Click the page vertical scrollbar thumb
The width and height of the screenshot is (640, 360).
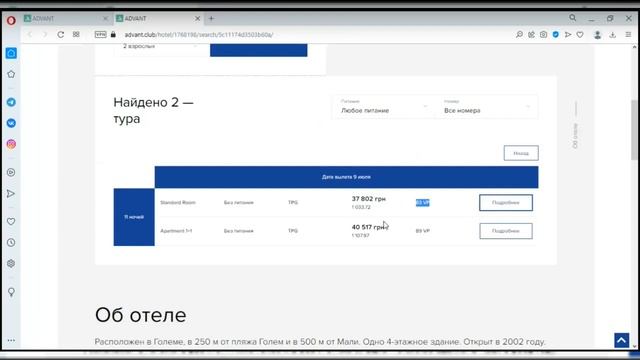pyautogui.click(x=634, y=130)
